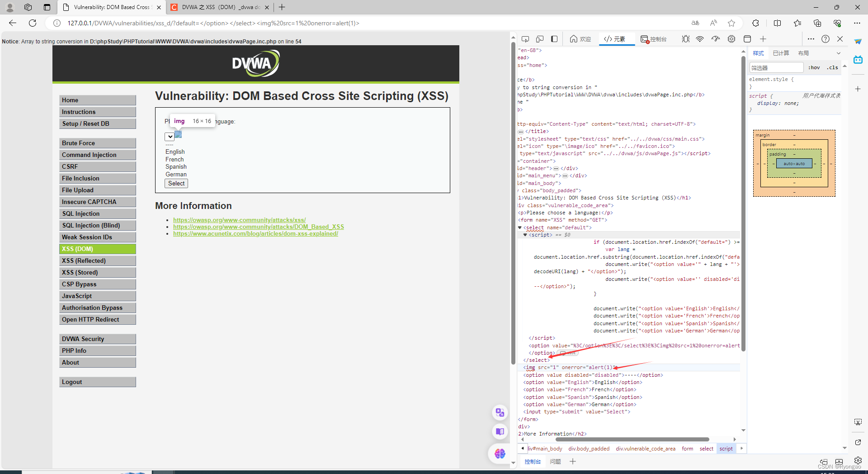Click the img src=1 onerror DOM line
The image size is (868, 474).
(x=628, y=368)
